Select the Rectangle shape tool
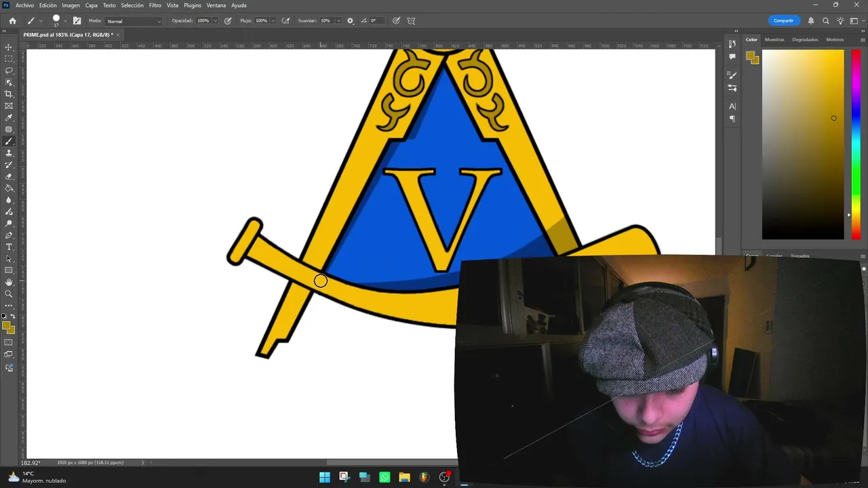This screenshot has height=488, width=868. tap(9, 270)
